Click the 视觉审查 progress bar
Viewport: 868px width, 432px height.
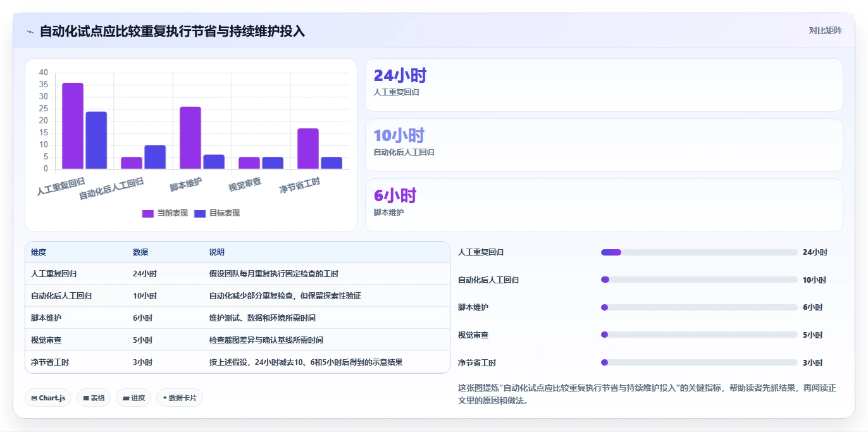(699, 335)
